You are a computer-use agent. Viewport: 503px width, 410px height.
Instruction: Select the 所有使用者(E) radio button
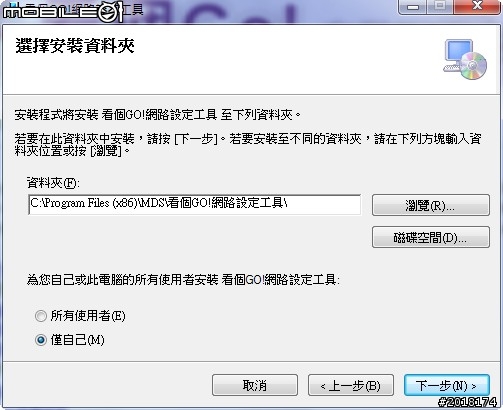41,316
